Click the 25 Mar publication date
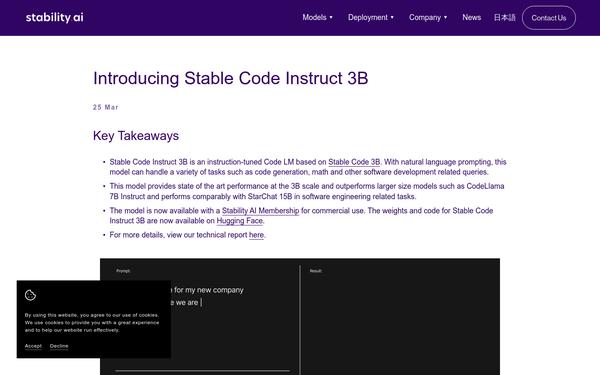The image size is (600, 375). [106, 108]
